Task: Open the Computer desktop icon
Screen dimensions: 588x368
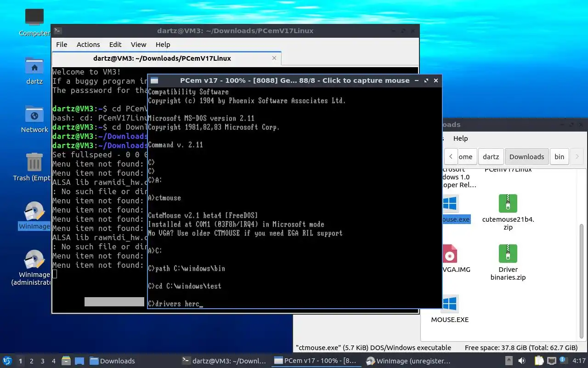Action: (34, 17)
